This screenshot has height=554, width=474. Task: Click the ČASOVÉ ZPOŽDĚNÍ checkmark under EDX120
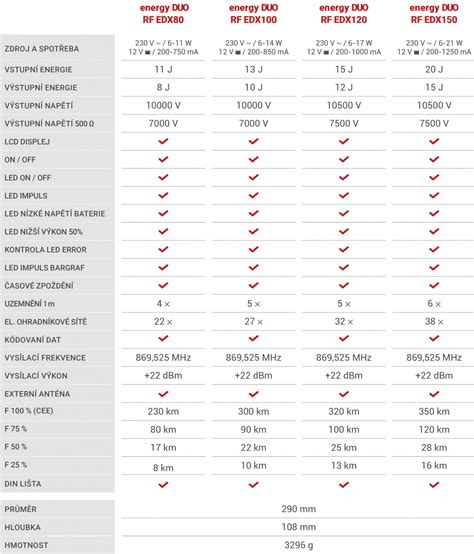pos(344,285)
